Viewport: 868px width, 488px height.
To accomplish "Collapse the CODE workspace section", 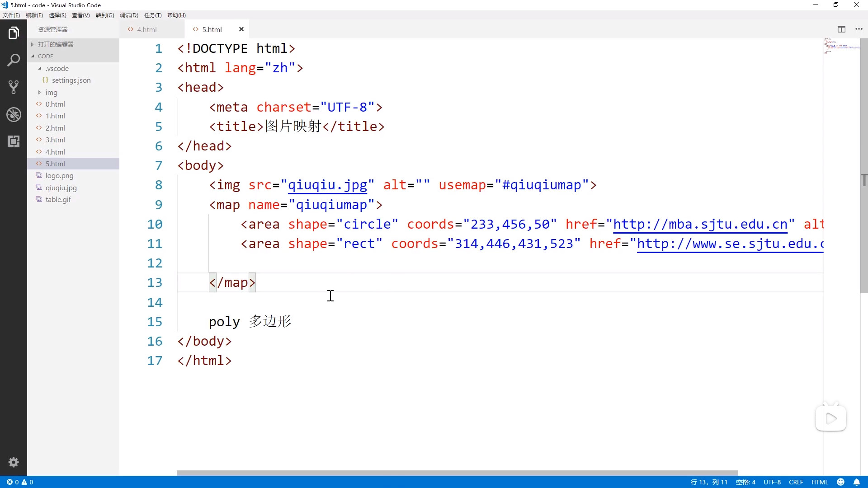I will [x=45, y=56].
